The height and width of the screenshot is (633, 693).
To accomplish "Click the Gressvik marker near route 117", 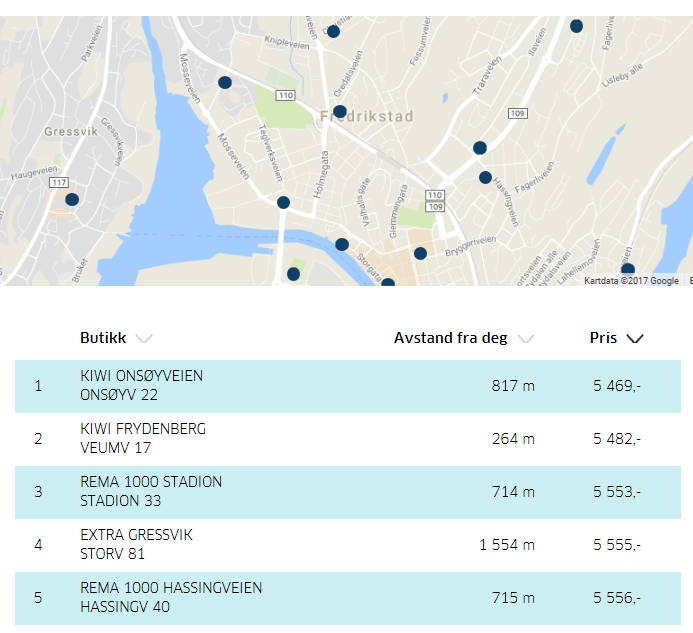I will (x=72, y=199).
